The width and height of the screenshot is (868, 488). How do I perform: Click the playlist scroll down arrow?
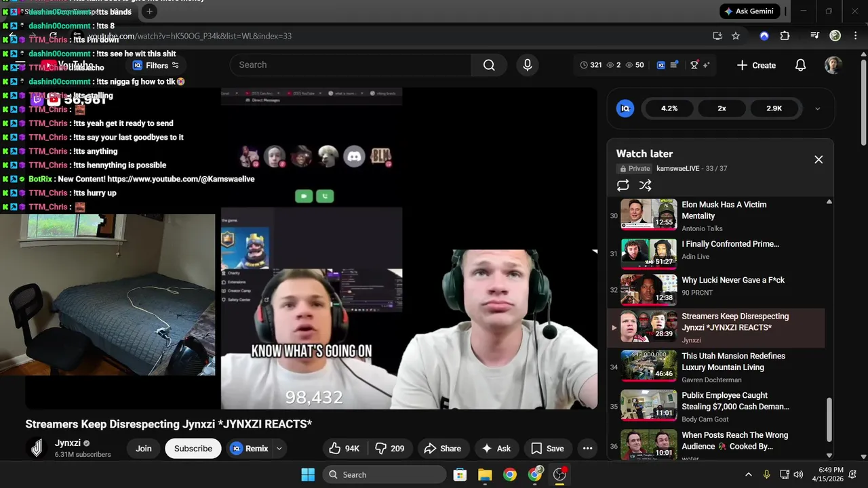(829, 455)
